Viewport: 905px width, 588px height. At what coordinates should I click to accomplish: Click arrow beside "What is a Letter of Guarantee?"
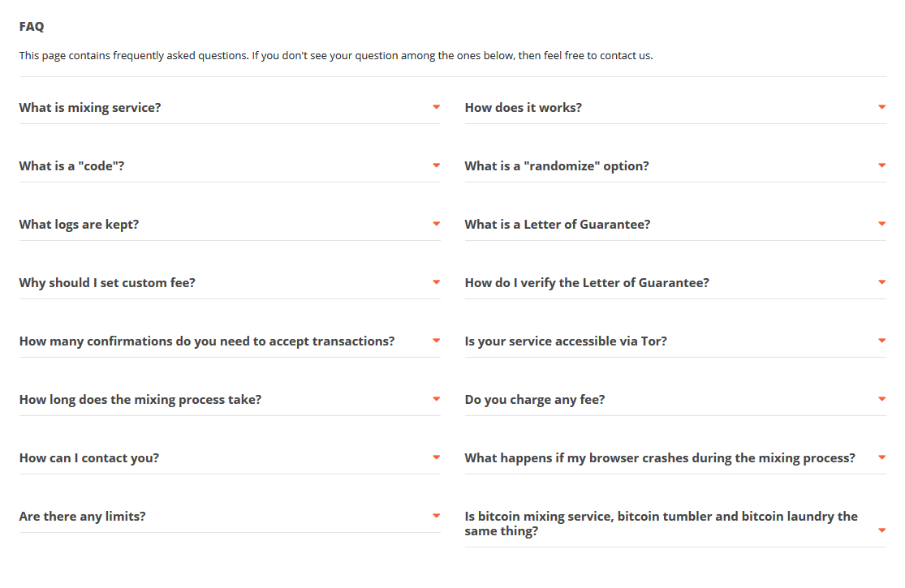point(881,224)
